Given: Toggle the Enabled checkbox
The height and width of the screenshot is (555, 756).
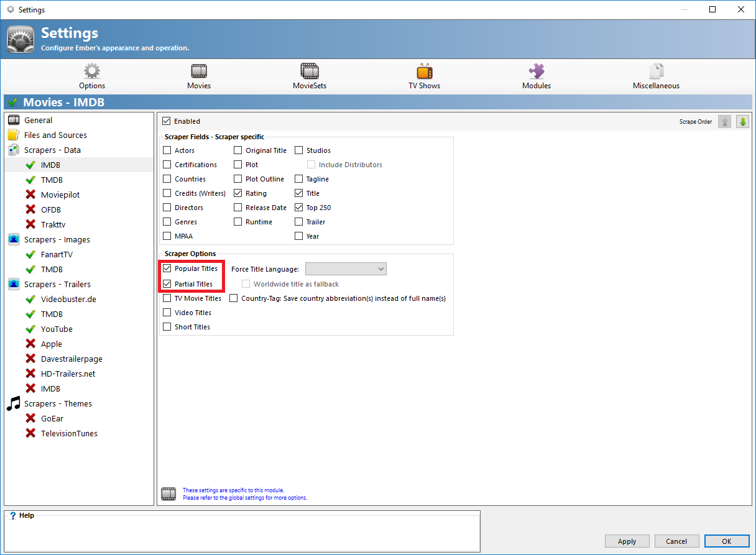Looking at the screenshot, I should [x=167, y=121].
